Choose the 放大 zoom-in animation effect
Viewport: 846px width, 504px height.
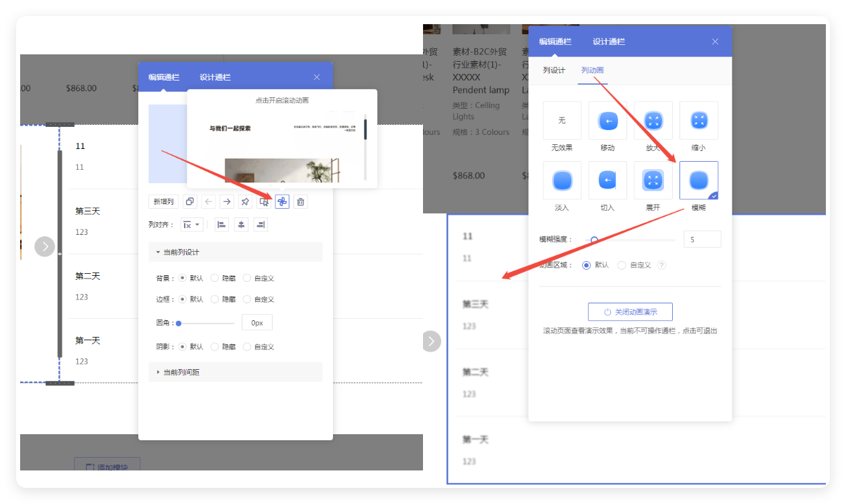coord(653,121)
